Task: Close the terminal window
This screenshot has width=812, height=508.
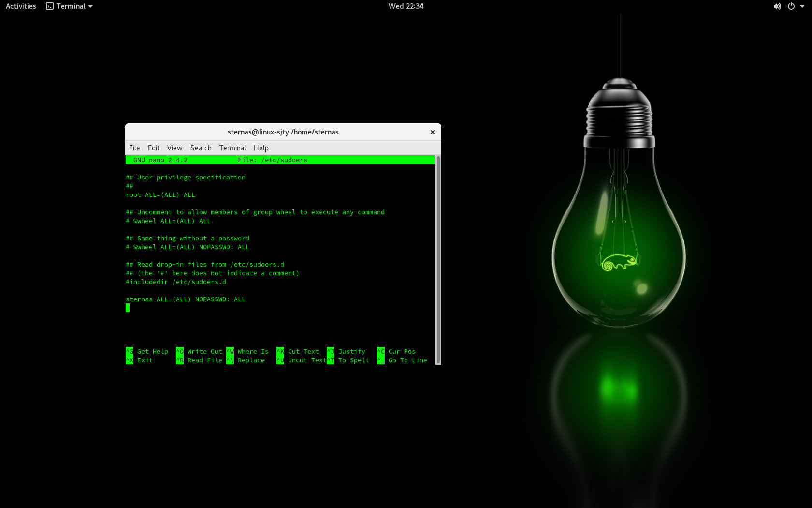Action: [433, 132]
